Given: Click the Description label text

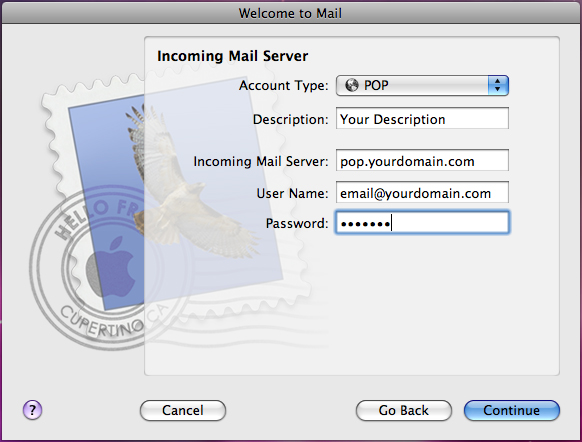Looking at the screenshot, I should pos(291,119).
